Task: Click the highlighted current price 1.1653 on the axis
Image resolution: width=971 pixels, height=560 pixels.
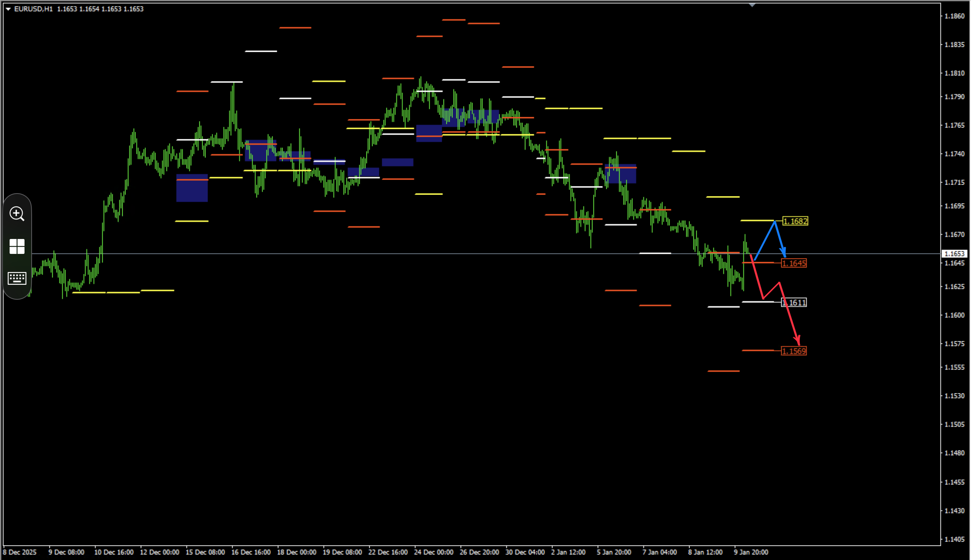Action: (954, 254)
